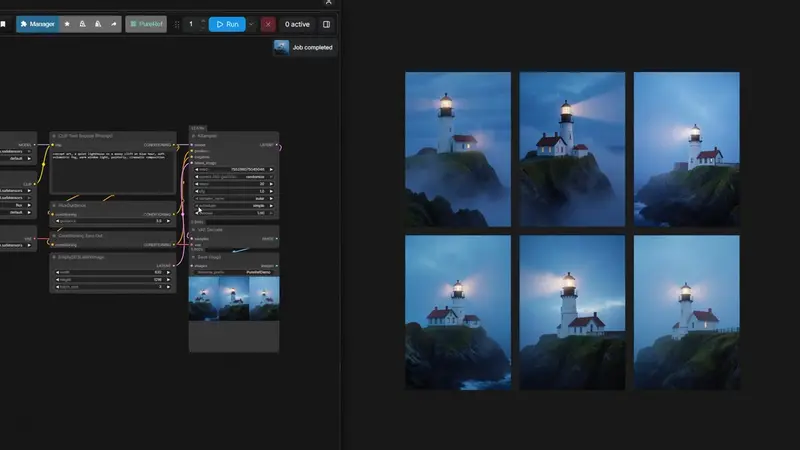Image resolution: width=800 pixels, height=450 pixels.
Task: Select the third Save Image preview thumbnail
Action: 264,299
